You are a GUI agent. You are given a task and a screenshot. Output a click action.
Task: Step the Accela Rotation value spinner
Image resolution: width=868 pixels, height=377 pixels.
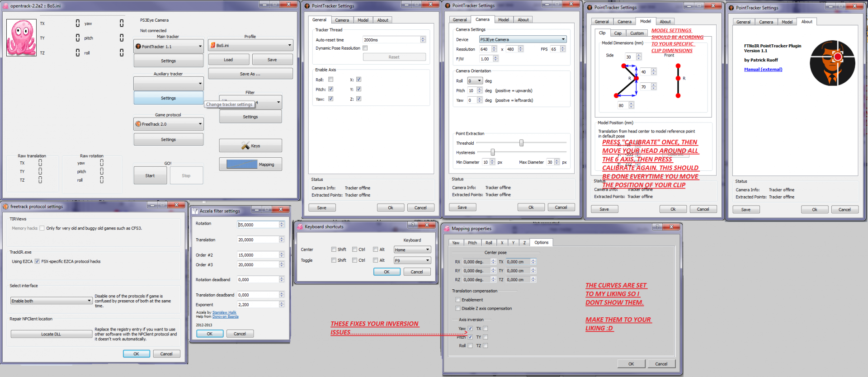(x=281, y=224)
